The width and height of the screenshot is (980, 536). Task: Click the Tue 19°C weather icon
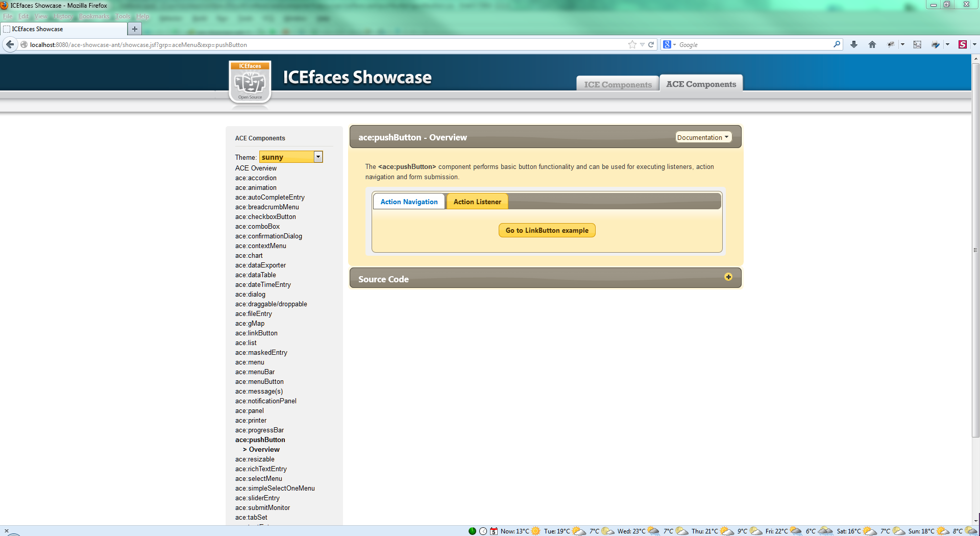(x=579, y=531)
